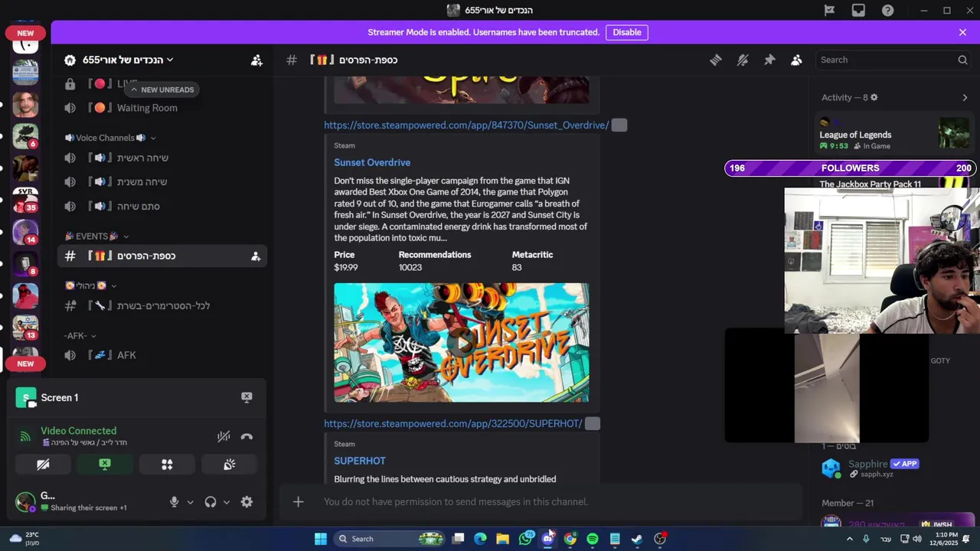
Task: Play the Sunset Overdrive video thumbnail
Action: pos(462,343)
